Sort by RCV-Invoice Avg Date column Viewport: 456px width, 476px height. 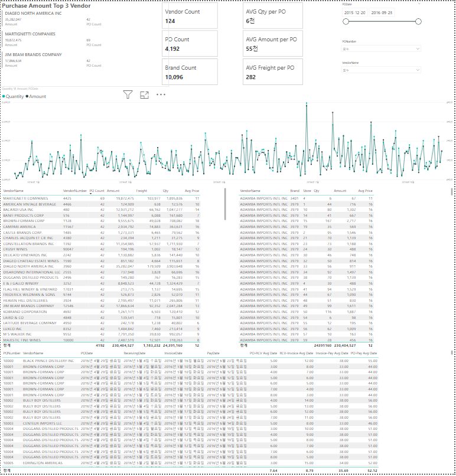[x=297, y=353]
